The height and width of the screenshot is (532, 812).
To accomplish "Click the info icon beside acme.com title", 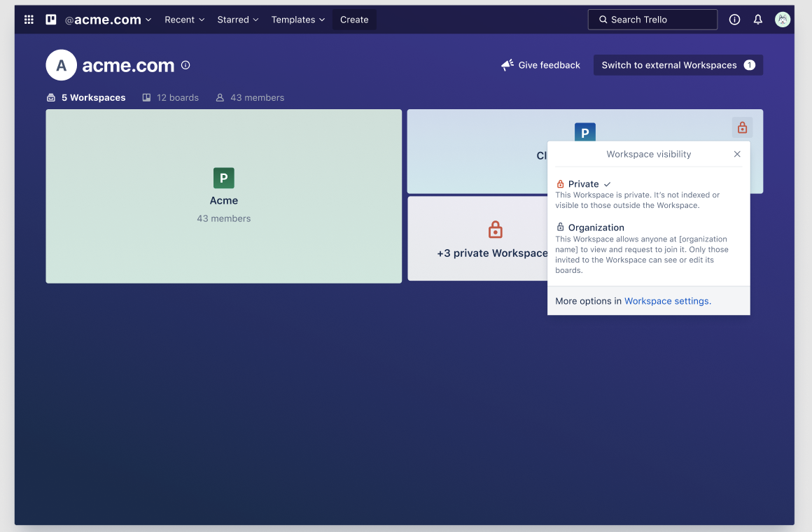I will pyautogui.click(x=185, y=65).
